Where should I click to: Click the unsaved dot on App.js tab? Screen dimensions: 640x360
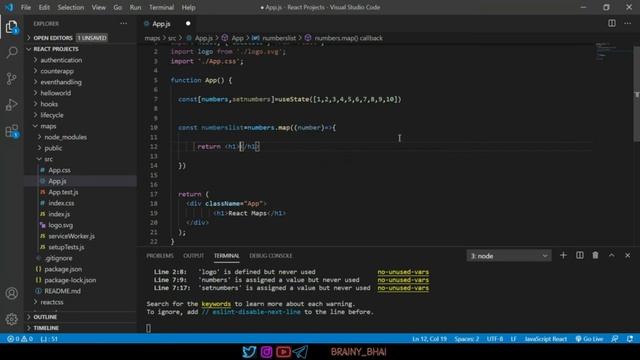click(x=188, y=24)
